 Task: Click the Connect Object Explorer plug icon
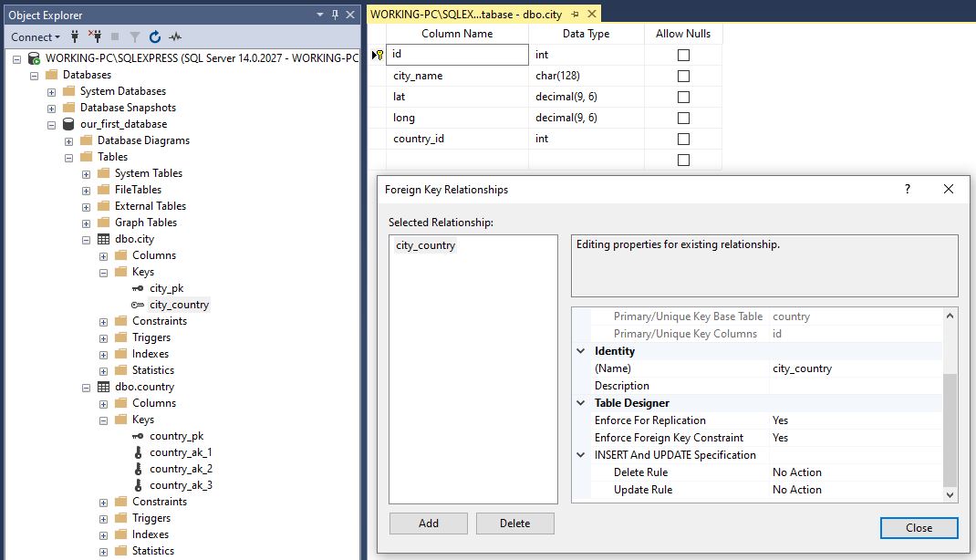[x=75, y=36]
